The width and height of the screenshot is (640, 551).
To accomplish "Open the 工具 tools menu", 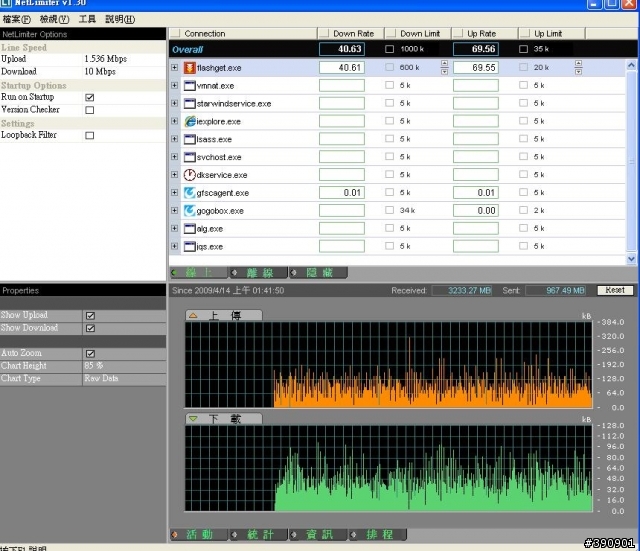I will 87,19.
